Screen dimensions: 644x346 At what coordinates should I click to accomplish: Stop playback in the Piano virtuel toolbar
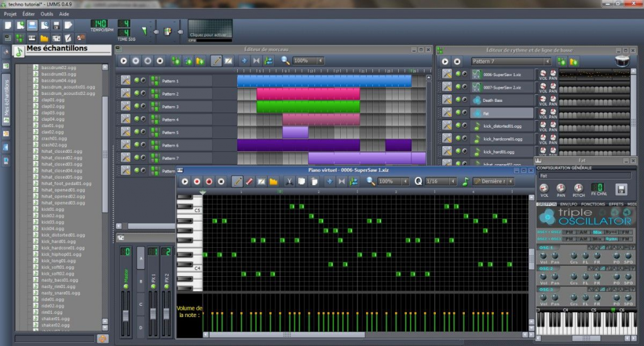tap(221, 181)
